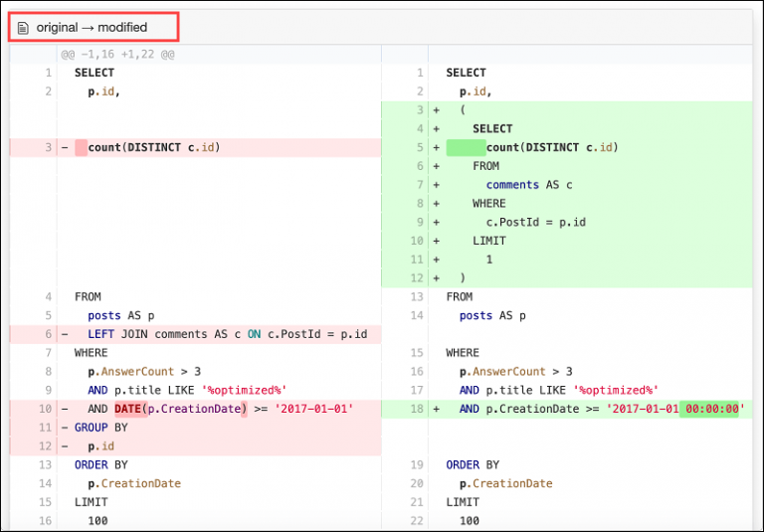The width and height of the screenshot is (764, 532).
Task: Click 'ORDER BY' on modified line 19
Action: pos(473,464)
